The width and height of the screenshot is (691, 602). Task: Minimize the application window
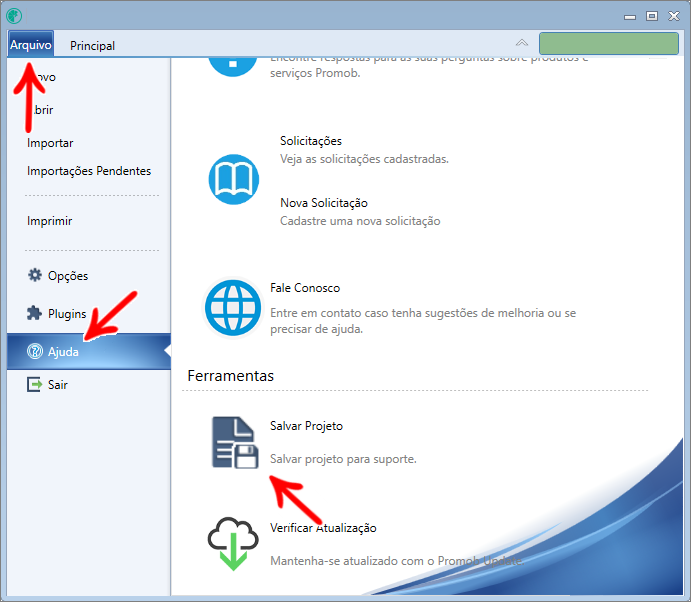click(630, 17)
